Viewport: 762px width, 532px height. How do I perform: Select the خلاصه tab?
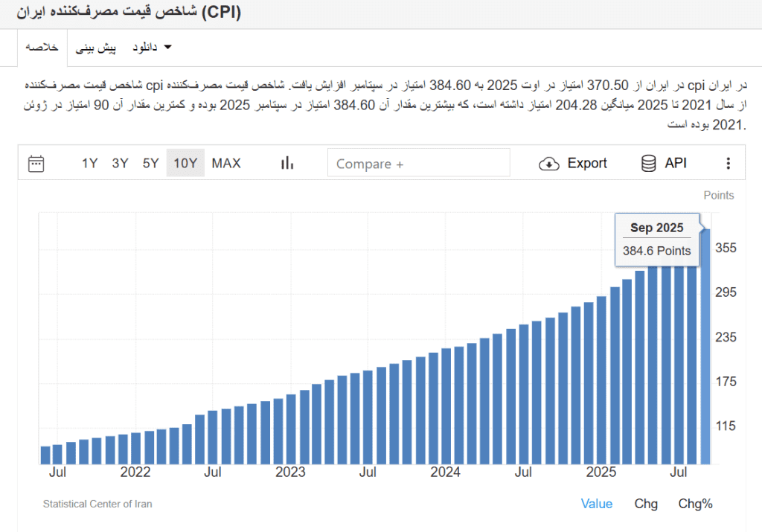click(x=42, y=46)
